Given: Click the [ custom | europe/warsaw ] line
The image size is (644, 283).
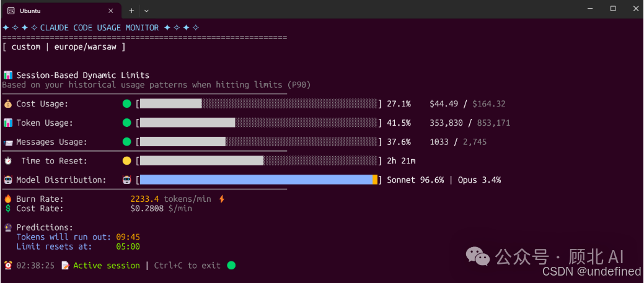Looking at the screenshot, I should (x=64, y=47).
